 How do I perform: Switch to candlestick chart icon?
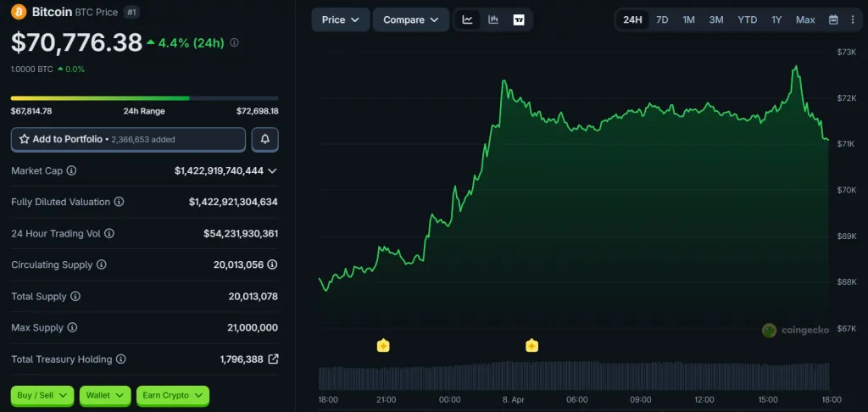(x=493, y=20)
